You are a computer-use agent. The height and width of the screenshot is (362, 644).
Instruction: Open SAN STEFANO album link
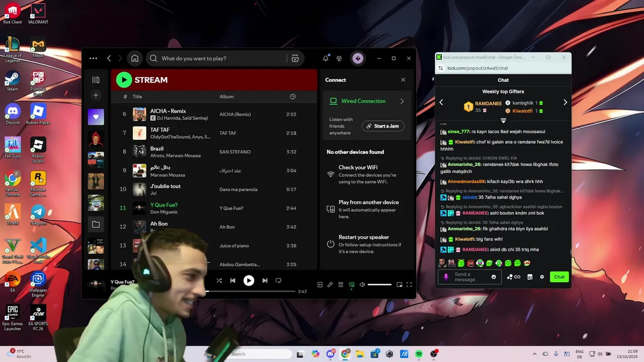[x=235, y=152]
